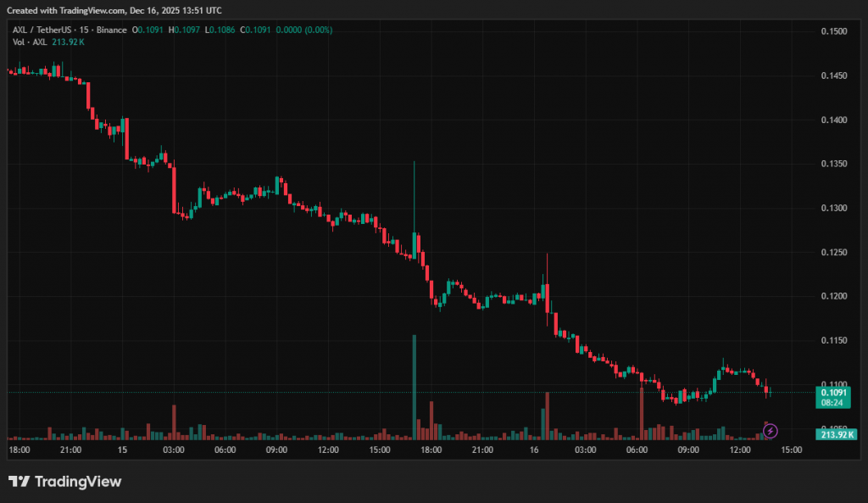Click the 0.1400 price axis label
The image size is (868, 503).
pos(834,120)
